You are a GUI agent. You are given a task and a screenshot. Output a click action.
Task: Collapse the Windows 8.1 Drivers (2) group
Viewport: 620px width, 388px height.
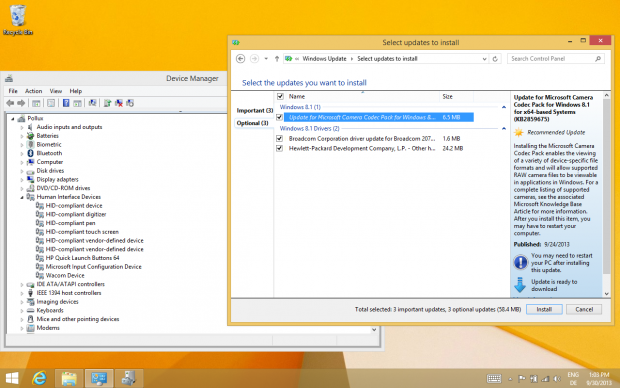click(x=504, y=129)
